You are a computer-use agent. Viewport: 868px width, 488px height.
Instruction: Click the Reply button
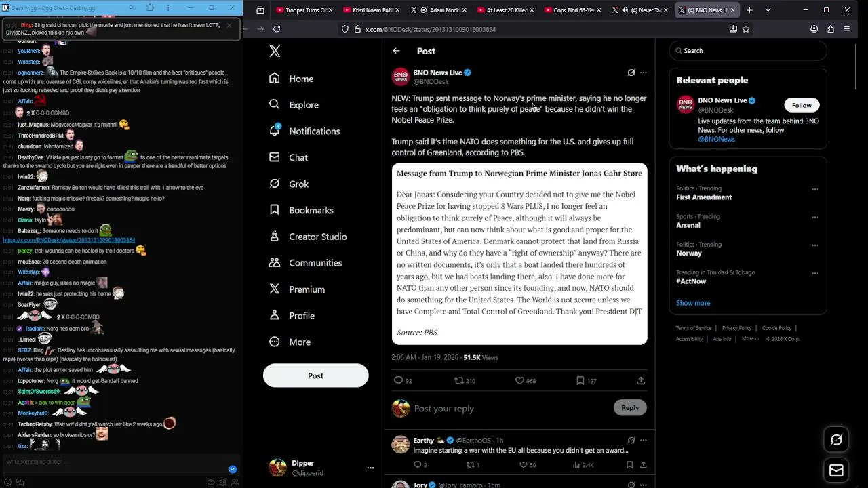coord(630,407)
